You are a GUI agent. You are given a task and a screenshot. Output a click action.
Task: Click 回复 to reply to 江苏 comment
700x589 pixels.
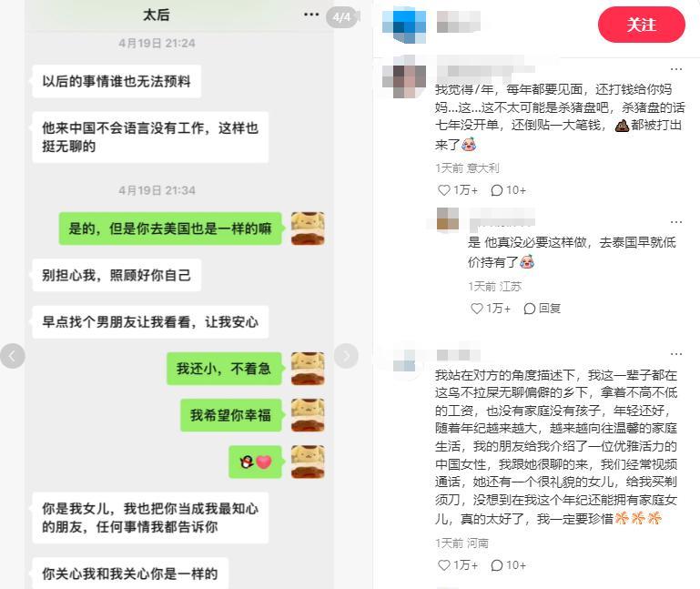click(542, 308)
